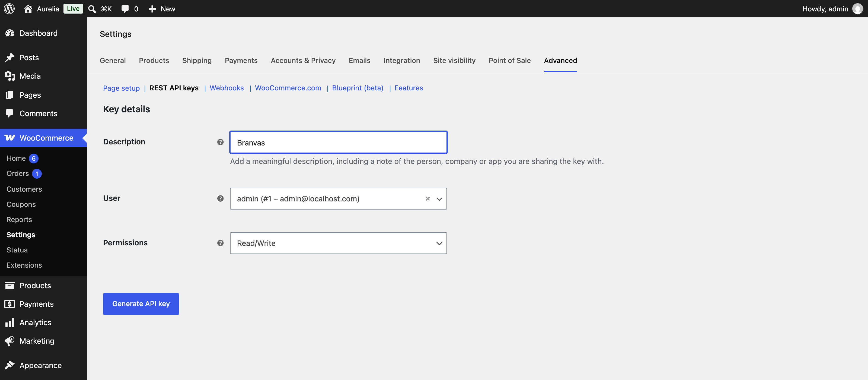Clear the selected admin user
The width and height of the screenshot is (868, 380).
tap(427, 199)
